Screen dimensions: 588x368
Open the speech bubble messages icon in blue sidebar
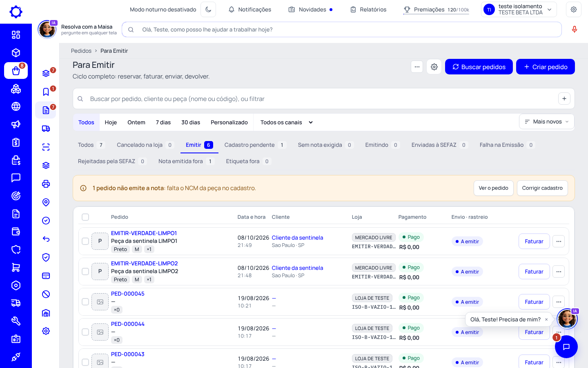pyautogui.click(x=16, y=178)
